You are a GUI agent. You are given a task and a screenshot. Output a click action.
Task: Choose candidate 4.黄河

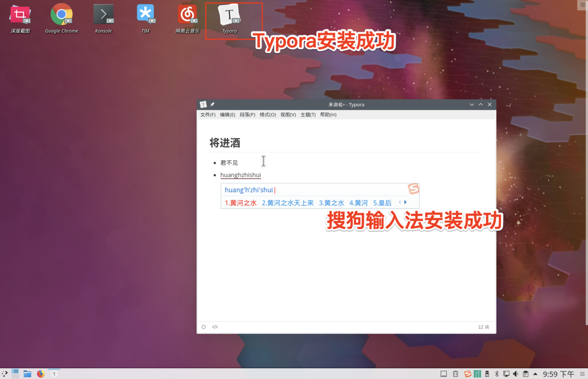point(358,203)
